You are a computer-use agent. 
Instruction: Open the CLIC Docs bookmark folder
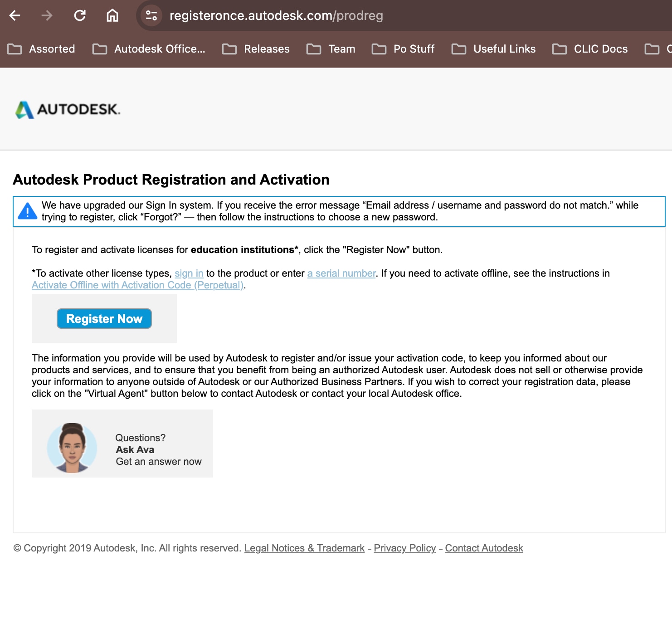[x=590, y=49]
